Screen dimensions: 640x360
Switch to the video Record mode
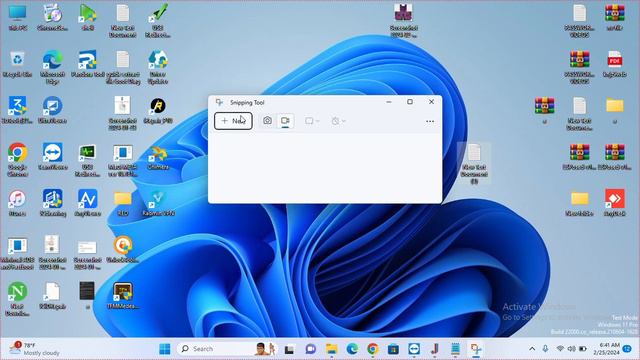[285, 121]
